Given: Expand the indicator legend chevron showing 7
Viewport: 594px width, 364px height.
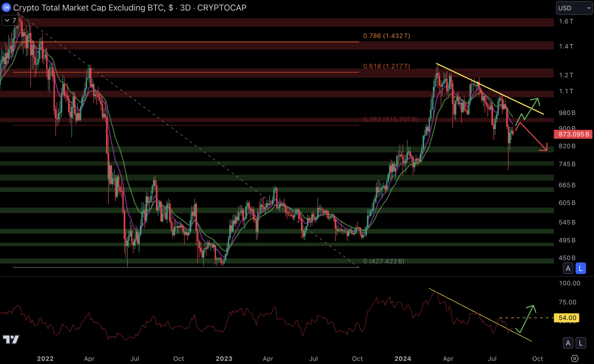Looking at the screenshot, I should coord(10,21).
